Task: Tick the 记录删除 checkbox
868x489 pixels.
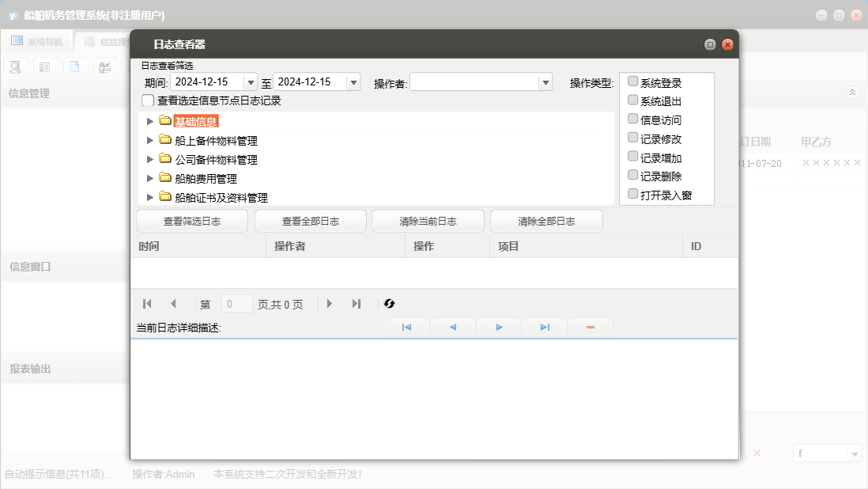Action: (632, 175)
